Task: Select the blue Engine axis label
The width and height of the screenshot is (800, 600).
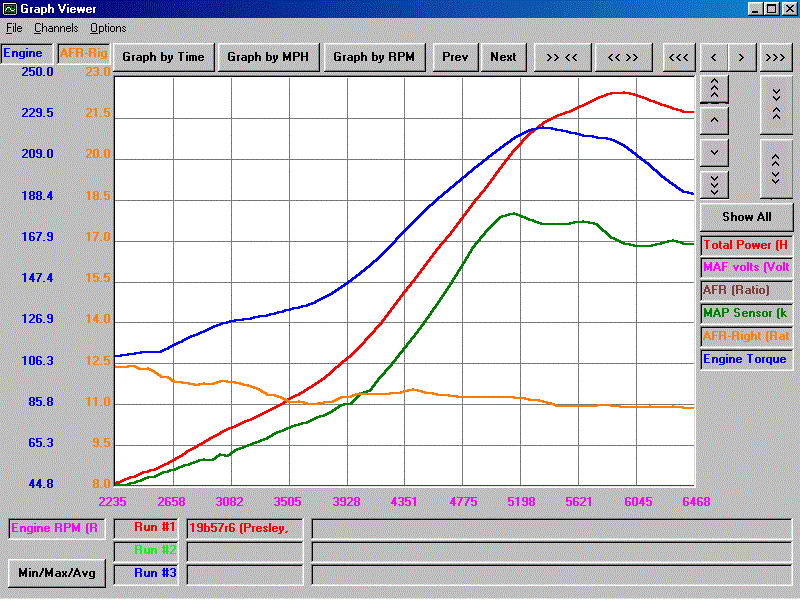Action: click(x=27, y=54)
